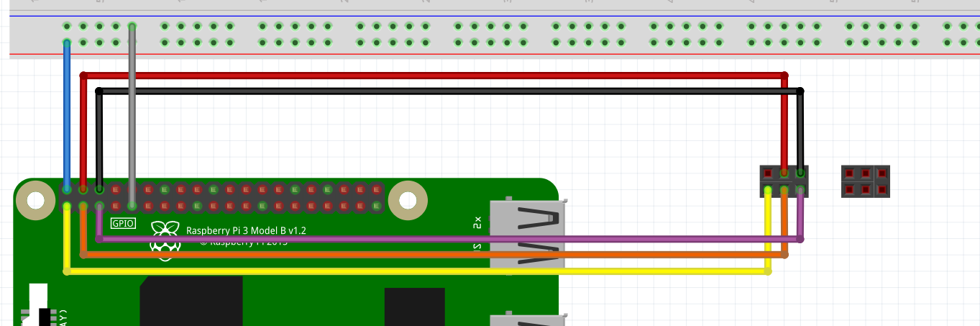980x326 pixels.
Task: Click the breadboard hole where gray wire connects
Action: click(x=132, y=27)
